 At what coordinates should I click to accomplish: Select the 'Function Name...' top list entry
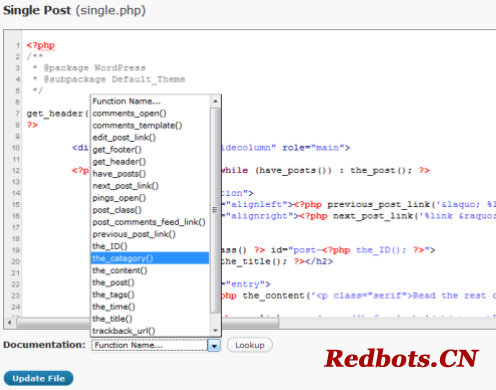150,101
